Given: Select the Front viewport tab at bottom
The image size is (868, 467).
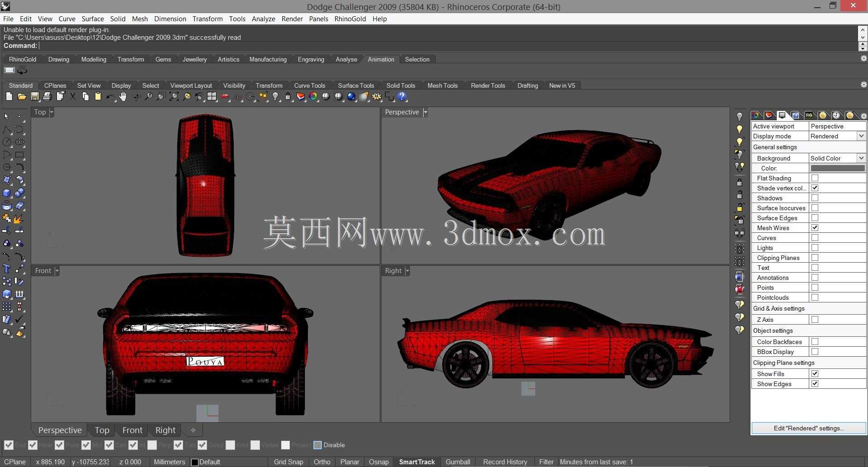Looking at the screenshot, I should 132,430.
